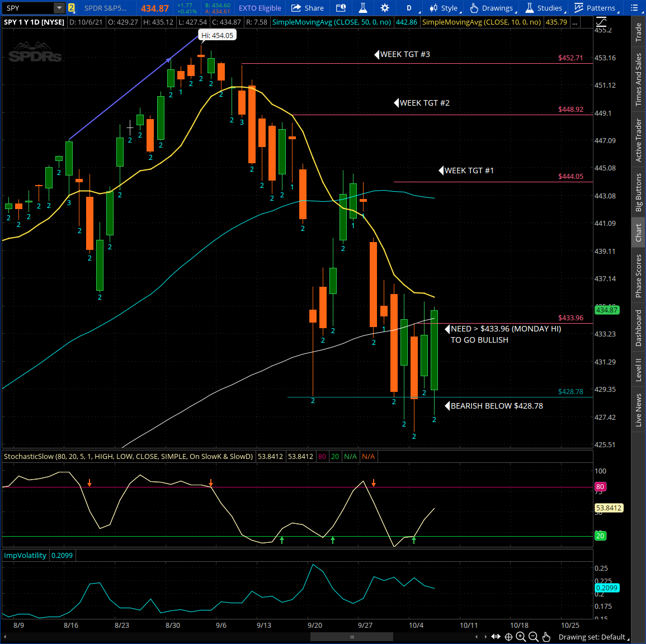Open the list menu icon at top right
The image size is (646, 644).
(634, 8)
